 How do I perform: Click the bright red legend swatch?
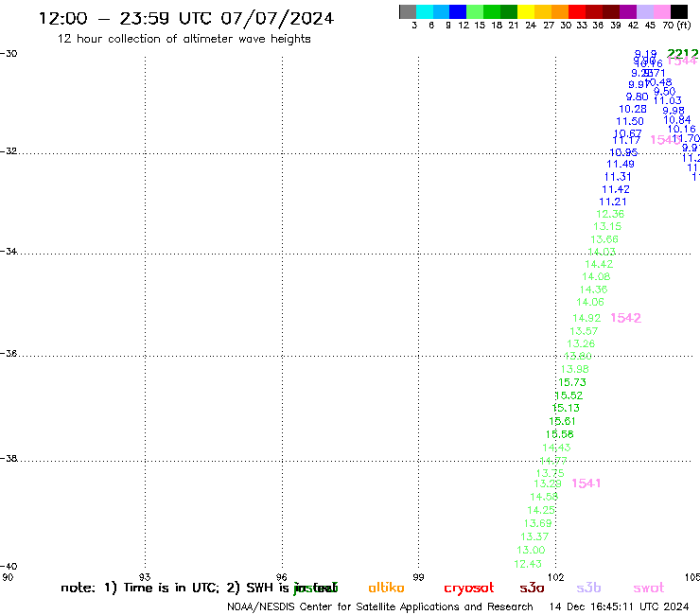(x=577, y=11)
